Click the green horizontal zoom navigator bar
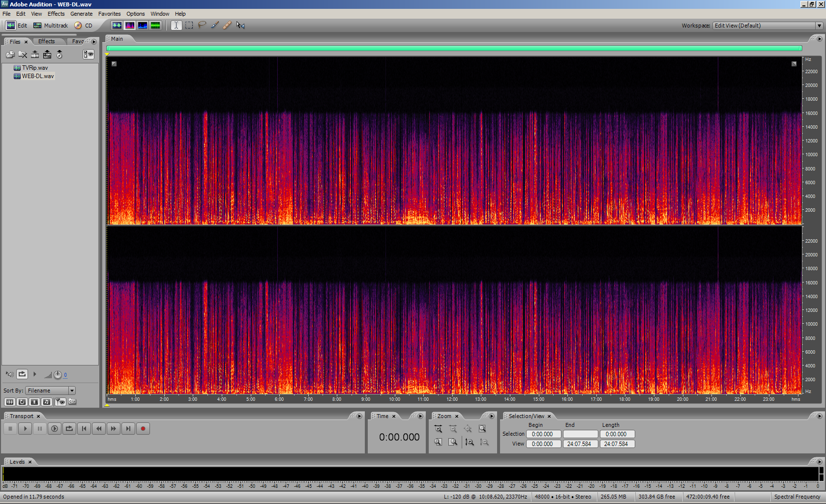The height and width of the screenshot is (504, 826). (x=454, y=48)
